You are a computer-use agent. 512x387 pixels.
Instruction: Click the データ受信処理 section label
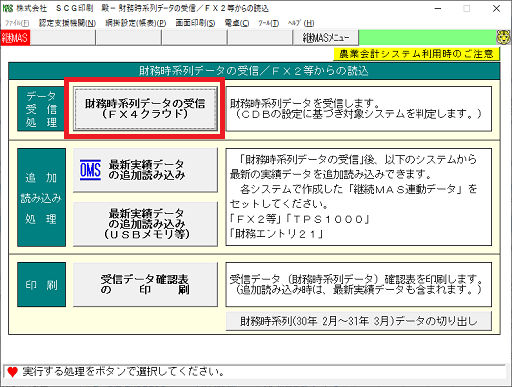(x=41, y=109)
